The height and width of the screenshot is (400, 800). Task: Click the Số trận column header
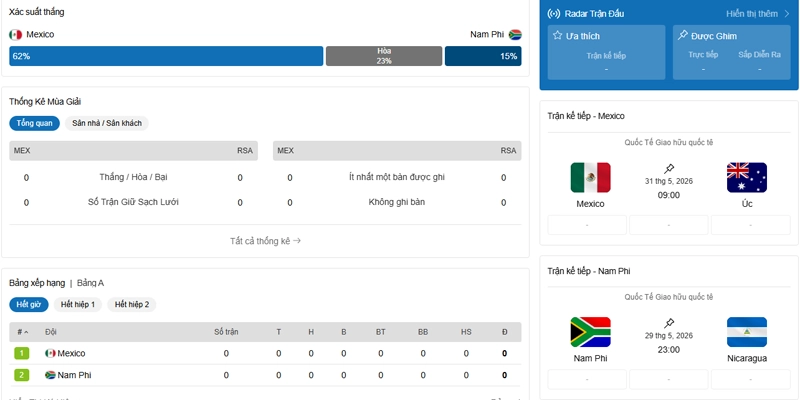coord(226,332)
